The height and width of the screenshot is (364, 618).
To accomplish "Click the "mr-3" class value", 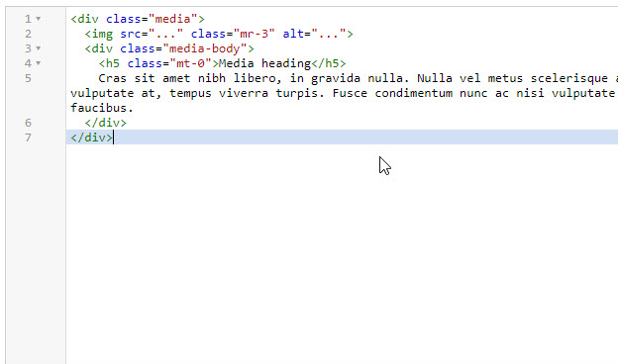I will pos(255,34).
